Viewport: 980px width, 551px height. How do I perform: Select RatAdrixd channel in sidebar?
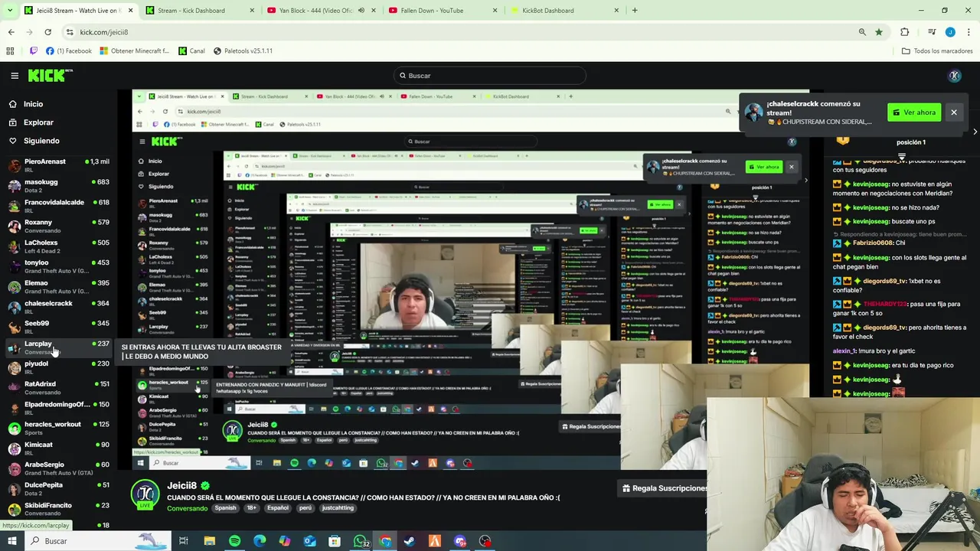click(58, 388)
